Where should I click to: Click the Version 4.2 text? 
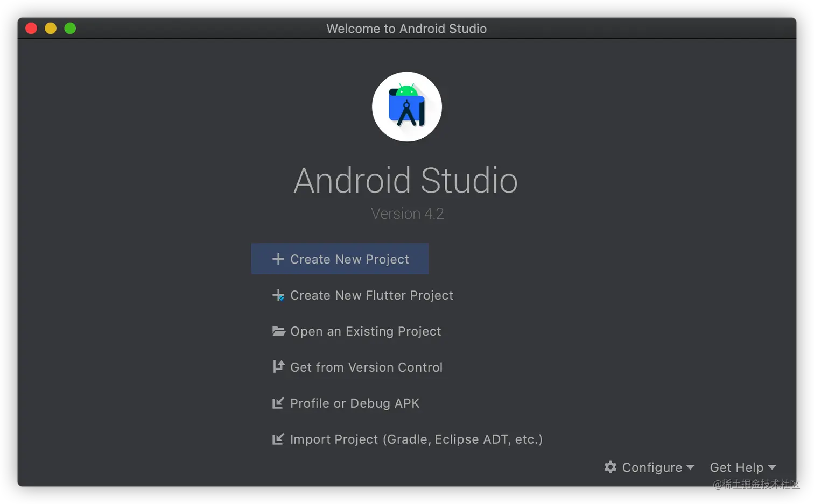[x=407, y=214]
